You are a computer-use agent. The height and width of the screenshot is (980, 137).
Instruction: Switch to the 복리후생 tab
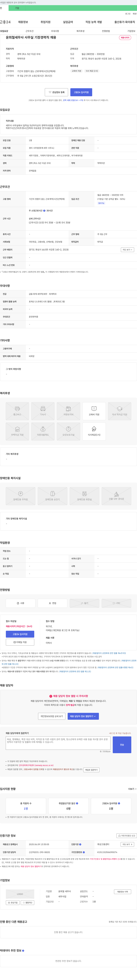pos(80,31)
